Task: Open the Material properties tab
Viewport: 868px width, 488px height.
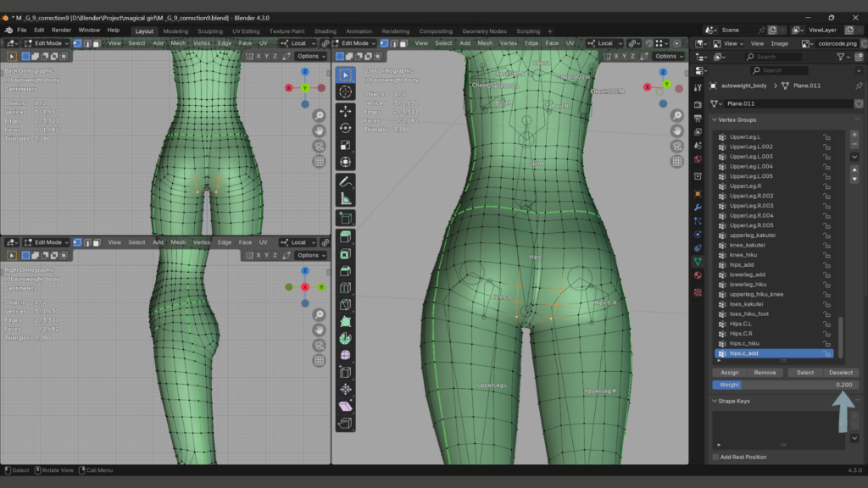Action: click(x=698, y=275)
